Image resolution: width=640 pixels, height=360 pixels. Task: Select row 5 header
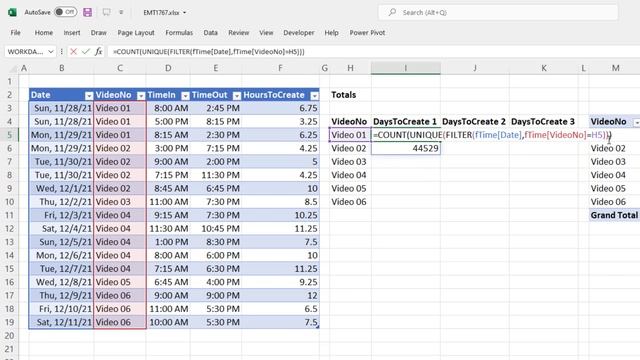point(9,135)
